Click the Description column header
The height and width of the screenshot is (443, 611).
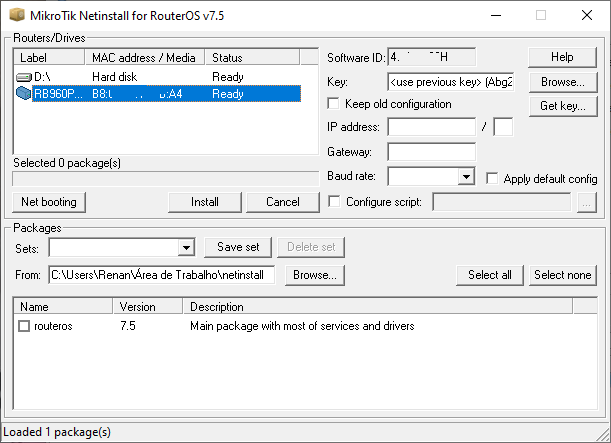378,307
